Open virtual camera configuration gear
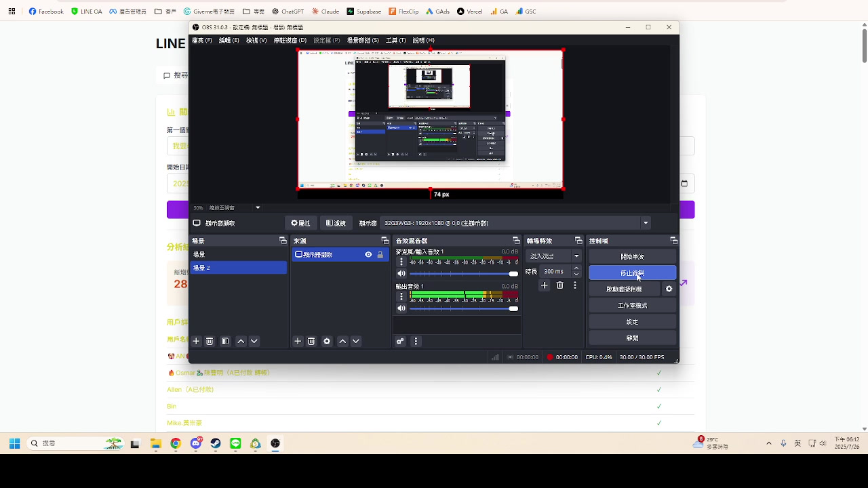Screen dimensions: 868x488 coord(669,288)
